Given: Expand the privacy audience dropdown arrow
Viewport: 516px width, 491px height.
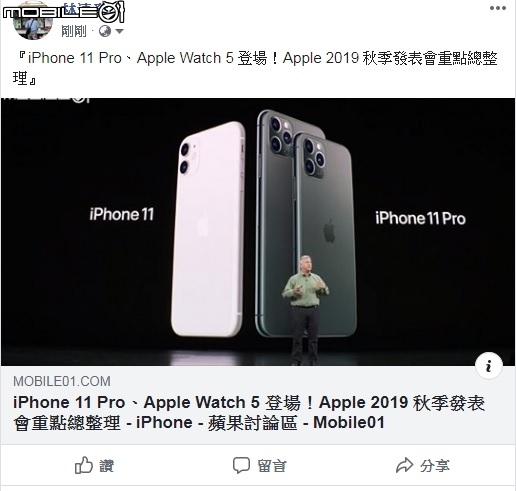Looking at the screenshot, I should click(119, 31).
